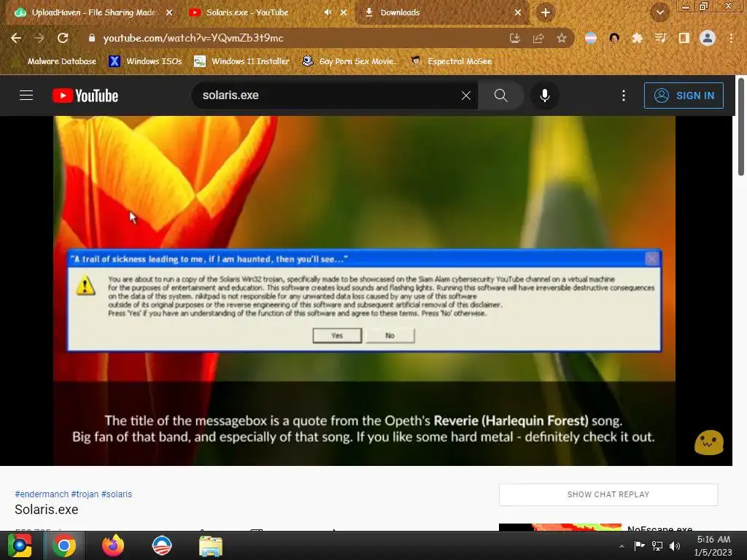
Task: Open the Extensions puzzle icon
Action: (637, 38)
